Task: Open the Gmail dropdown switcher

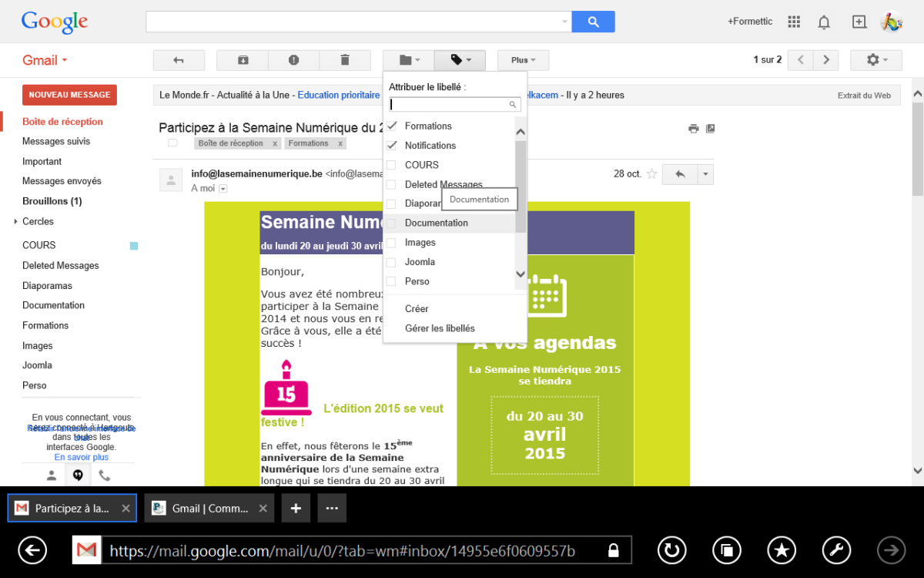Action: [45, 60]
